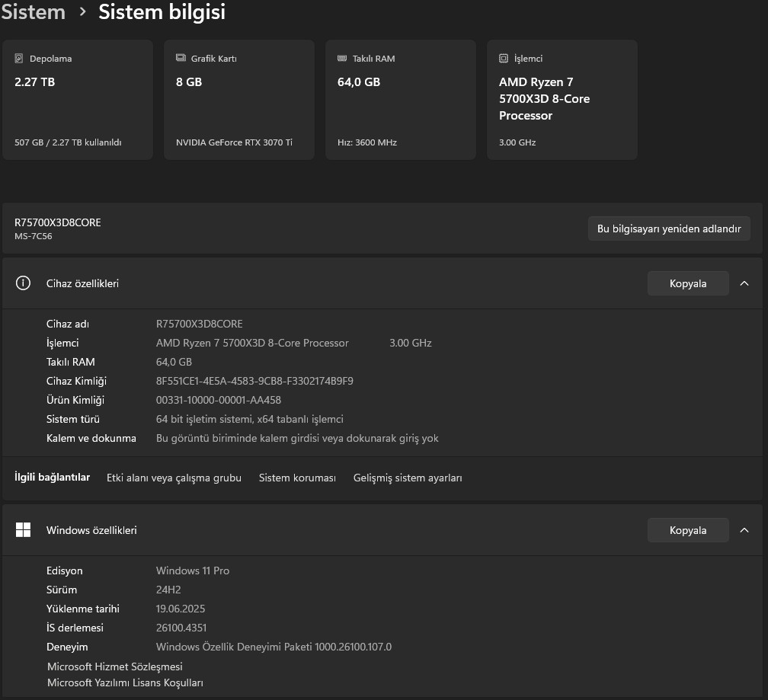The height and width of the screenshot is (700, 768).
Task: Collapse the Cihaz özellikleri section chevron
Action: [x=744, y=283]
